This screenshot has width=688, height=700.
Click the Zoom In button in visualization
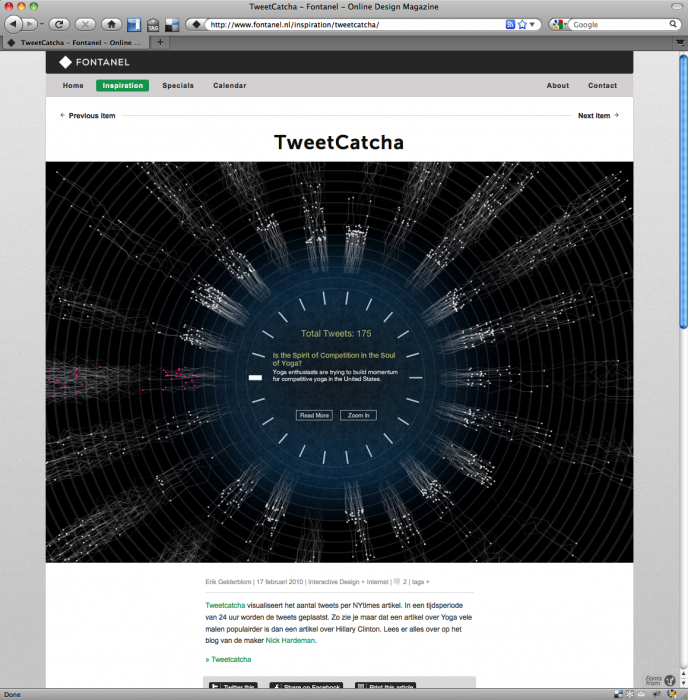point(358,415)
